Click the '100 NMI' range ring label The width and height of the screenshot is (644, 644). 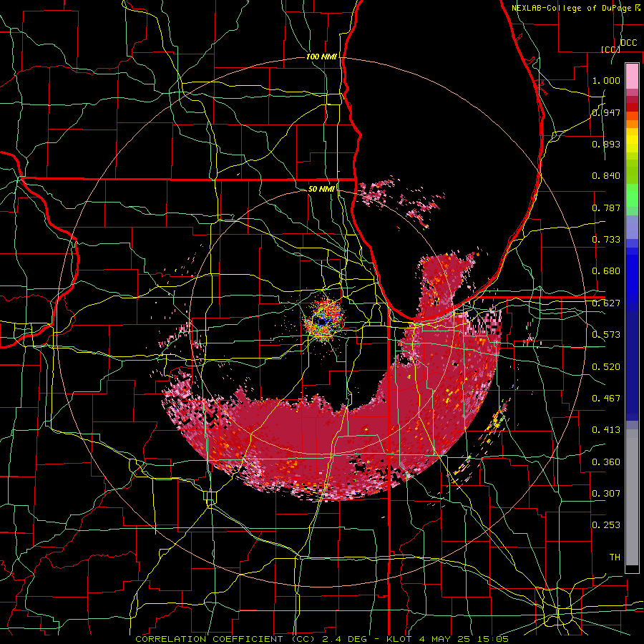pos(321,57)
